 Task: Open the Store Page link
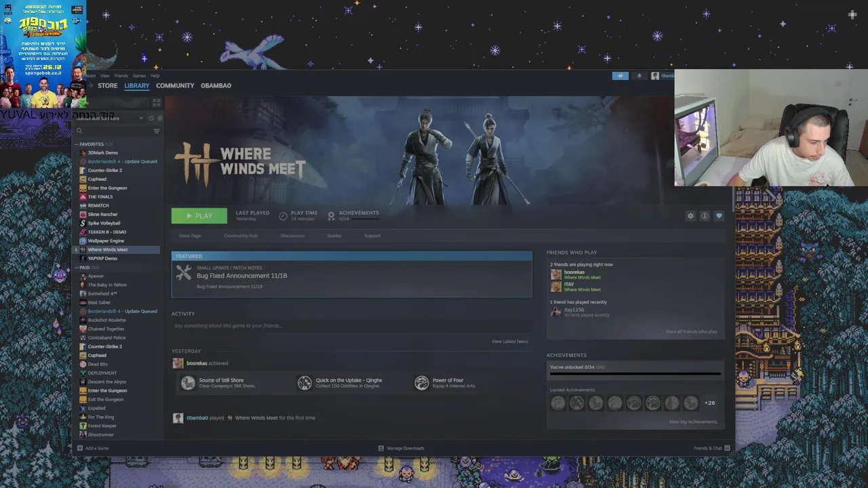pos(190,236)
